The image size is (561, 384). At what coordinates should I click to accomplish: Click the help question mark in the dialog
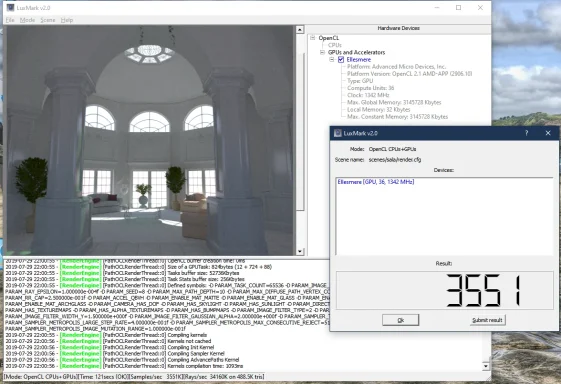coord(526,133)
